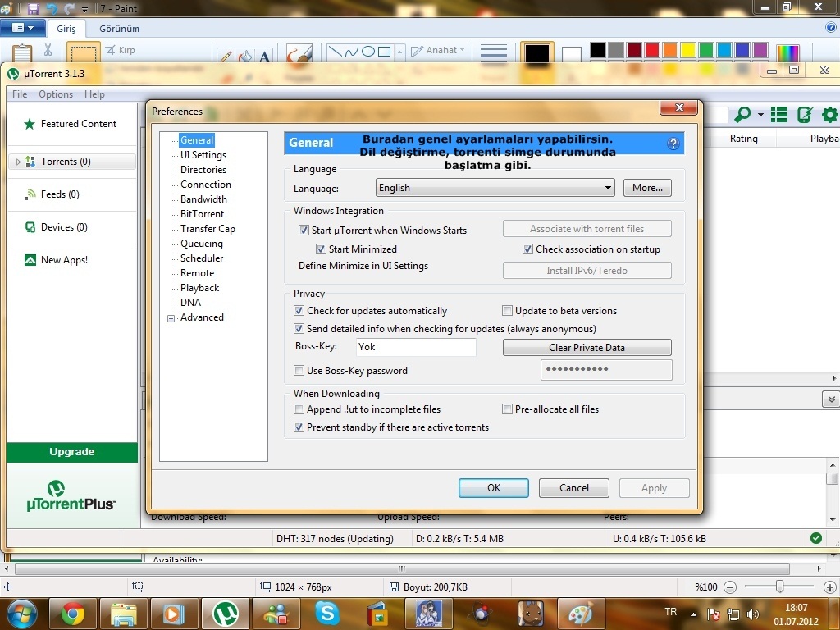Collapse the uTorrent detail pane chevron
The height and width of the screenshot is (630, 840).
tap(831, 399)
